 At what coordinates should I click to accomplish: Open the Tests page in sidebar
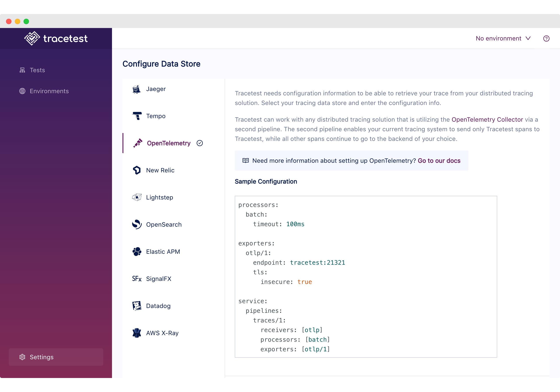tap(37, 70)
